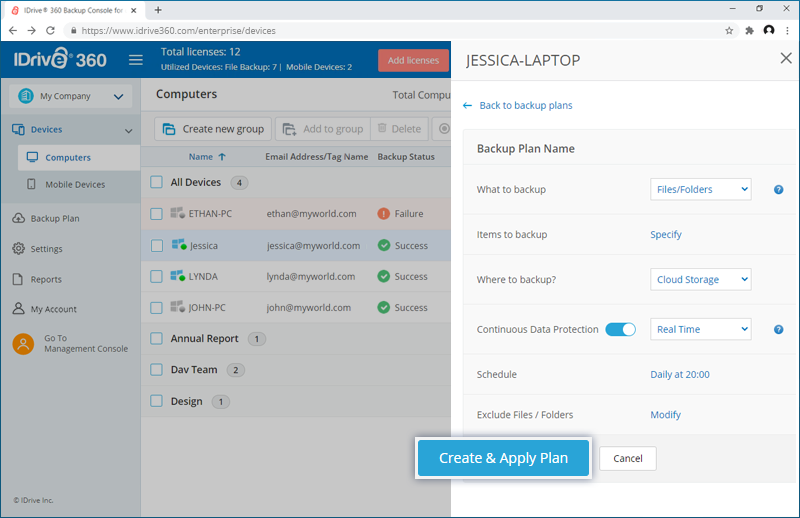Screen dimensions: 800x518
Task: Check the Jessica row checkbox
Action: (x=157, y=245)
